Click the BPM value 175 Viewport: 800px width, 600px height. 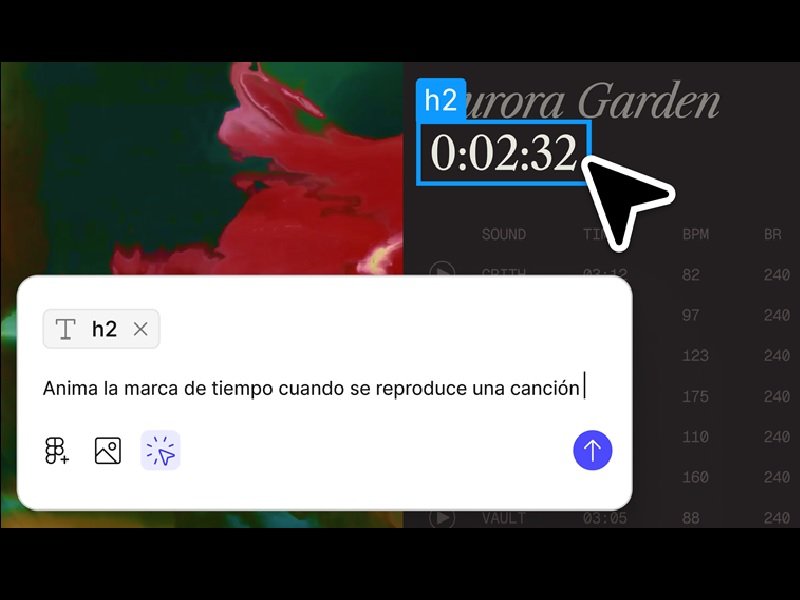pyautogui.click(x=695, y=396)
